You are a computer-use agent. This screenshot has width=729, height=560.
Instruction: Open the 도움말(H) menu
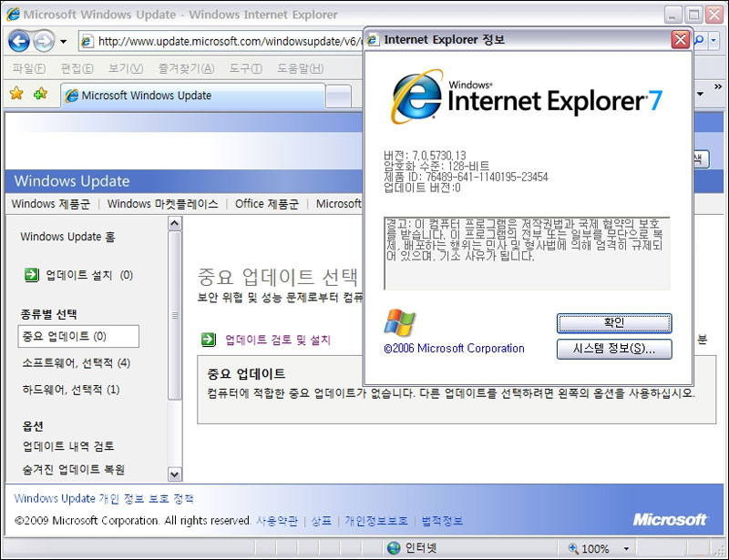tap(301, 68)
